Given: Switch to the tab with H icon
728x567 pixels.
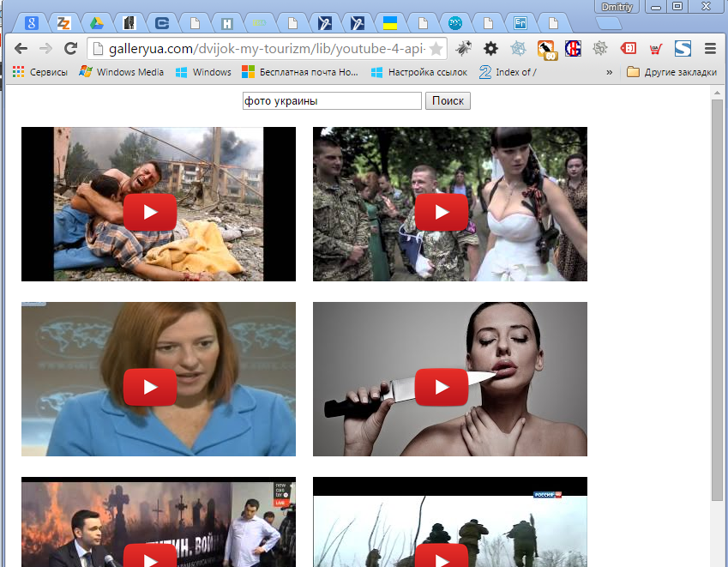Looking at the screenshot, I should pyautogui.click(x=227, y=23).
